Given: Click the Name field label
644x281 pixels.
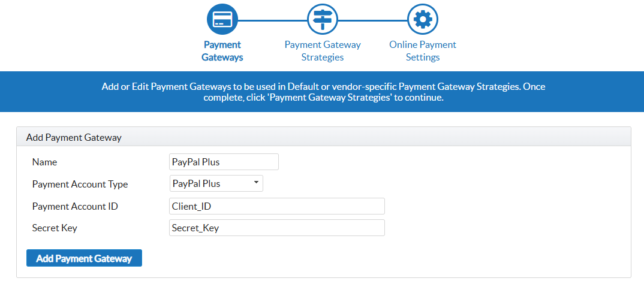Looking at the screenshot, I should click(x=44, y=162).
